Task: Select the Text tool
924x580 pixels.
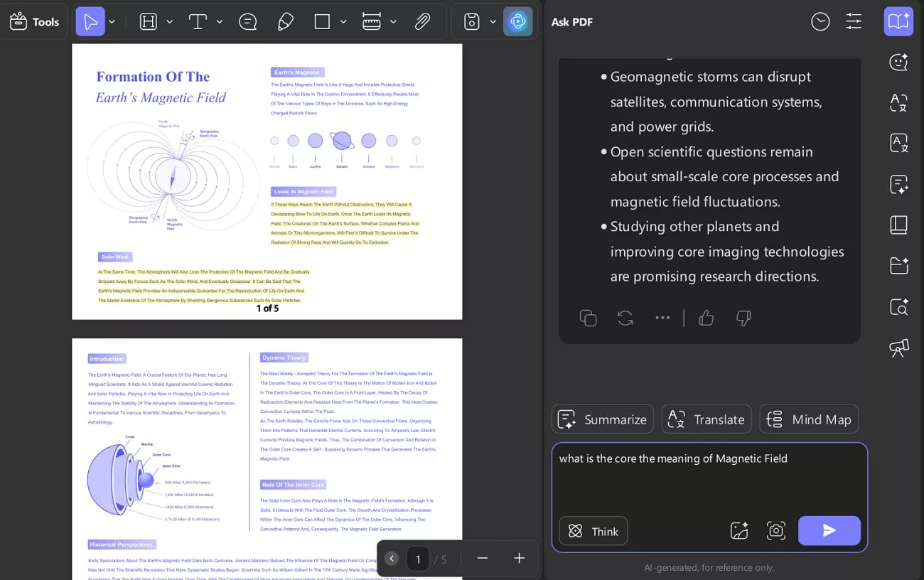Action: tap(198, 21)
